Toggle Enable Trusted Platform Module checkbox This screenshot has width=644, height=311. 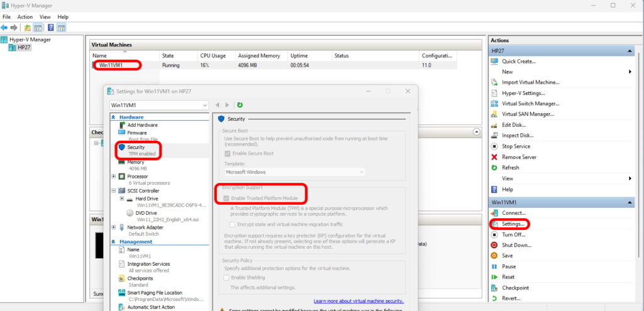228,198
